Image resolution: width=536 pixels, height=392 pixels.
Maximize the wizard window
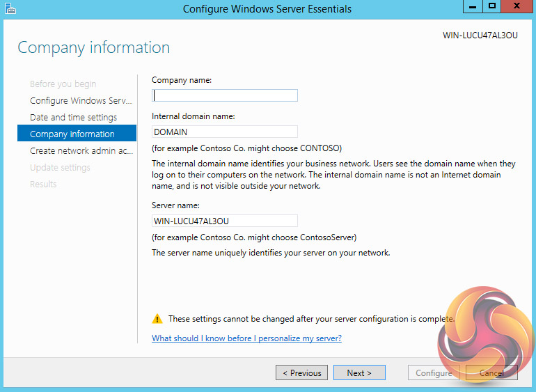[493, 6]
